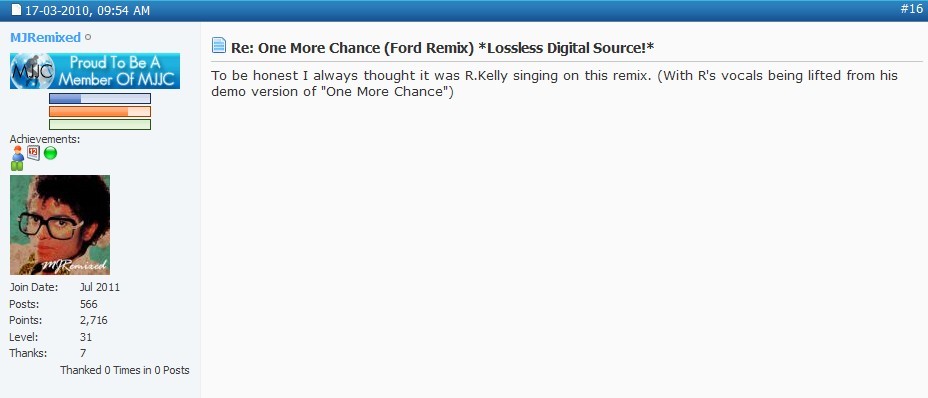Click the blue progress bar under the banner
928x398 pixels.
point(100,98)
